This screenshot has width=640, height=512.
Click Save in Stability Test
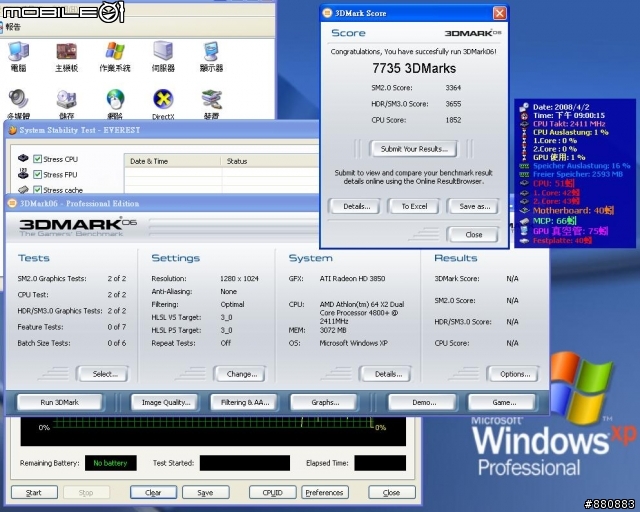206,492
